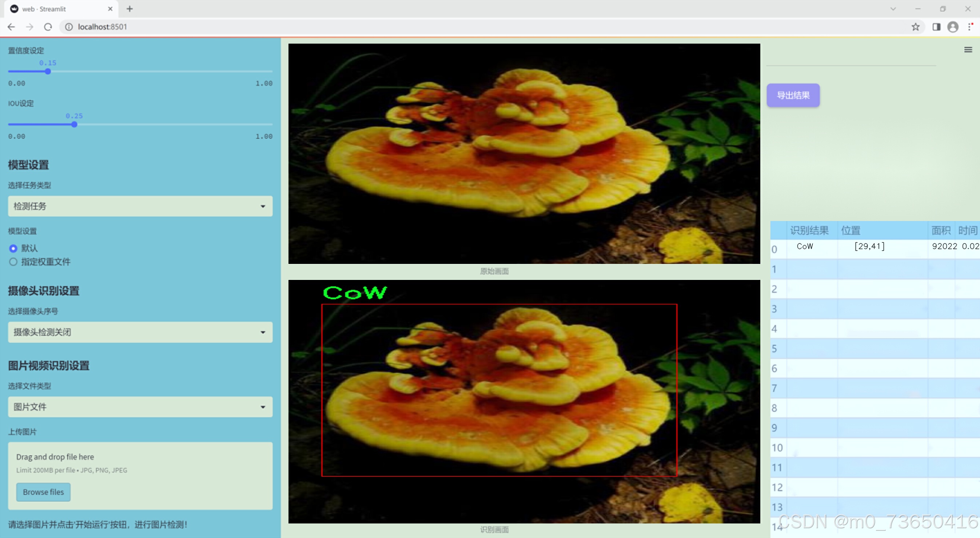Toggle the browser side panel icon
The image size is (980, 538).
pyautogui.click(x=936, y=27)
